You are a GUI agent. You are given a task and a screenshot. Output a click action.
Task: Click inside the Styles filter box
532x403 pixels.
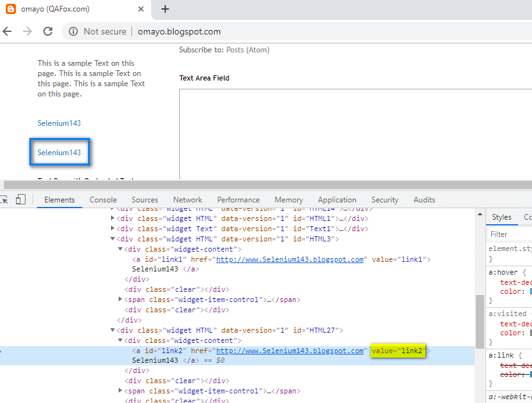point(509,234)
